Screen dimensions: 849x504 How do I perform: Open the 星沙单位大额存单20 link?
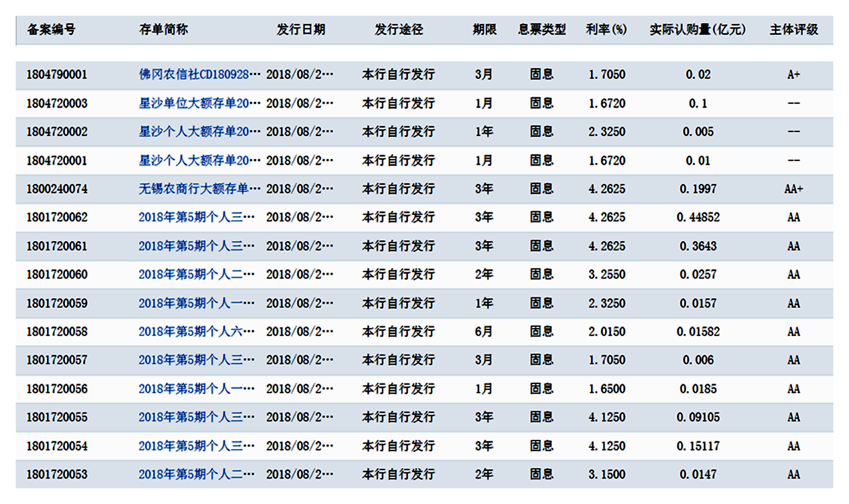200,103
